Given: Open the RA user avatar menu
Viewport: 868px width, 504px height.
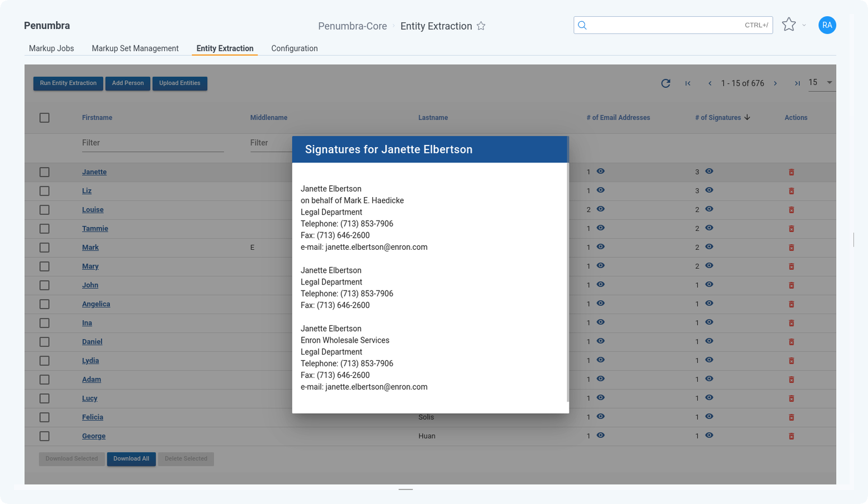Looking at the screenshot, I should [x=827, y=25].
